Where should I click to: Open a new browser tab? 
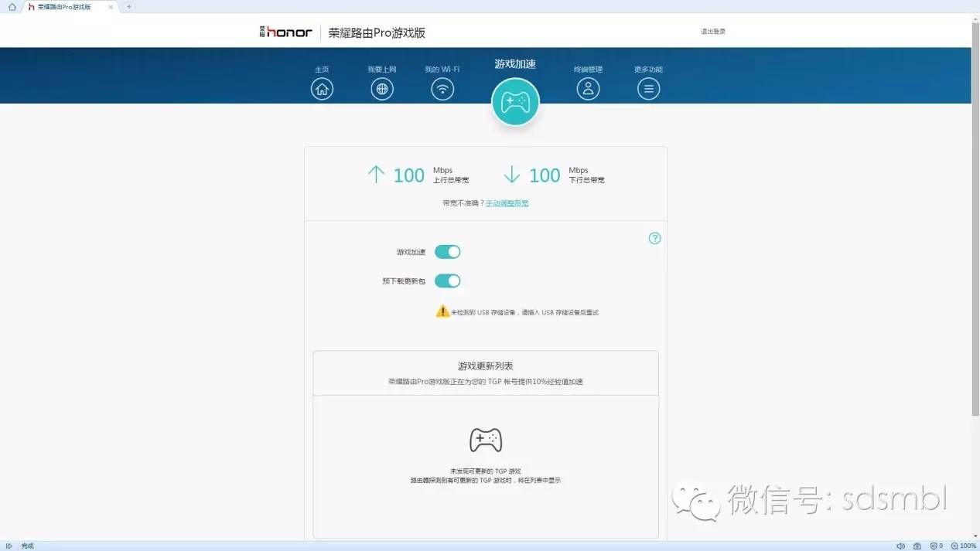click(x=129, y=7)
